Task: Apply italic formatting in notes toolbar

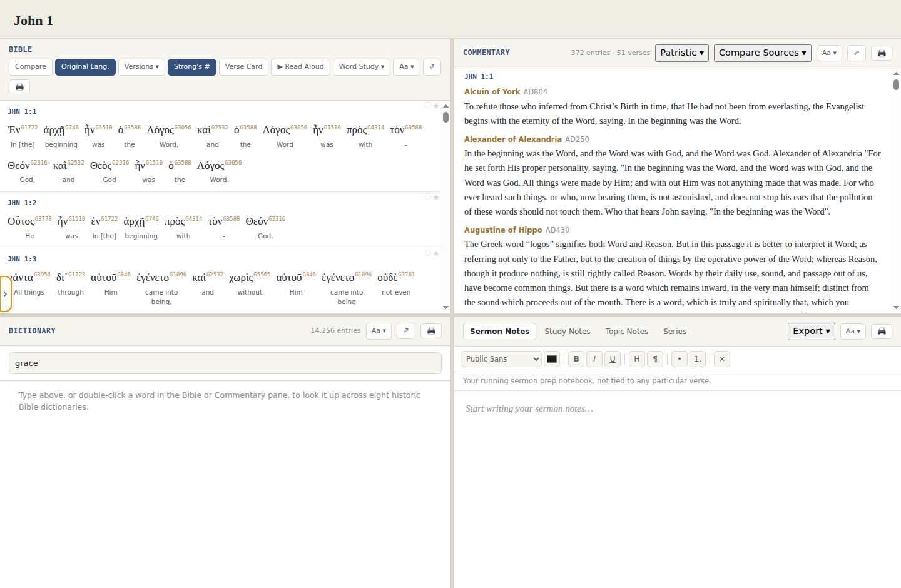Action: 594,359
